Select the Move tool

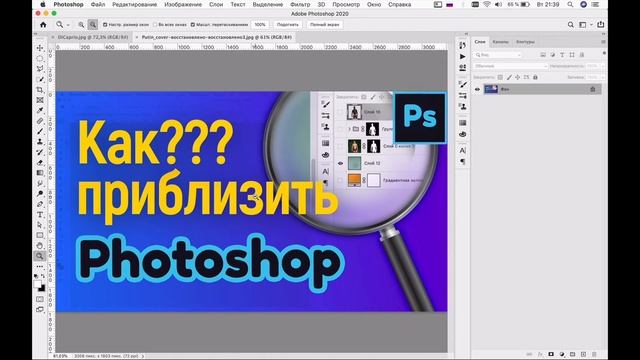coord(40,48)
